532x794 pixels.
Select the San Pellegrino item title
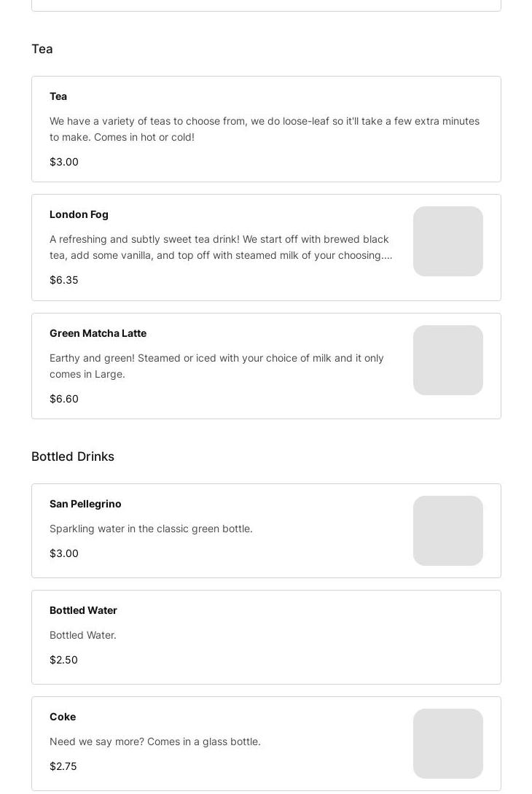coord(85,504)
